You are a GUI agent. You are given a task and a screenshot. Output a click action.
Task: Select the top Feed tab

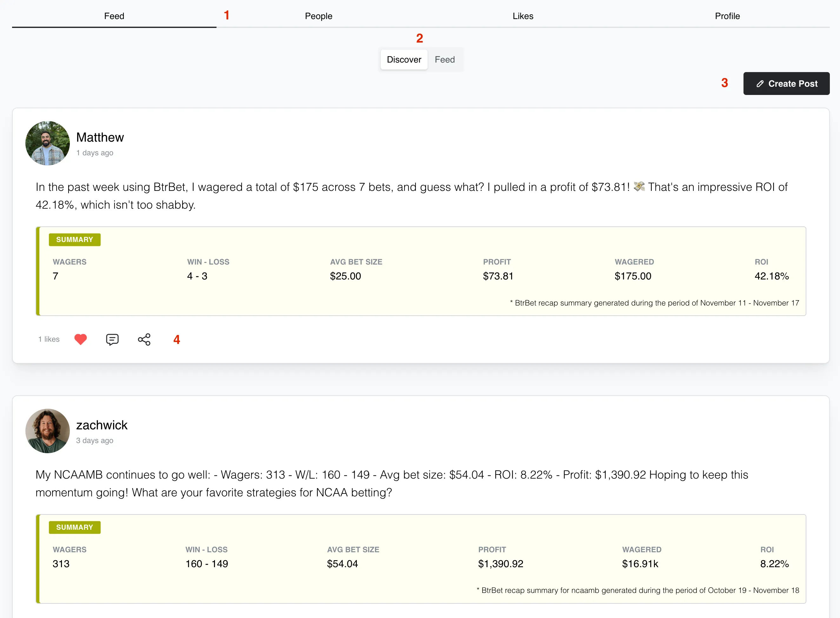point(114,16)
